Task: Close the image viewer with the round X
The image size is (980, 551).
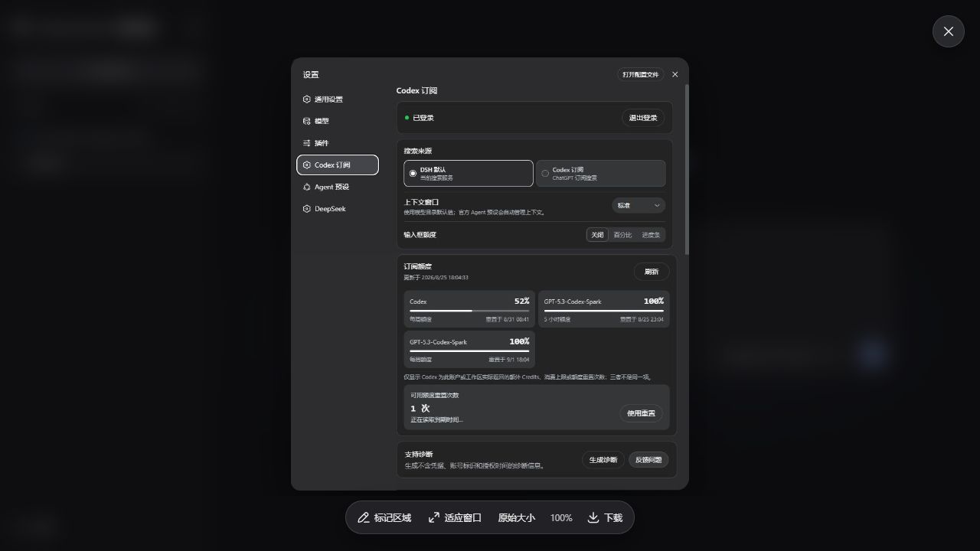Action: tap(949, 31)
